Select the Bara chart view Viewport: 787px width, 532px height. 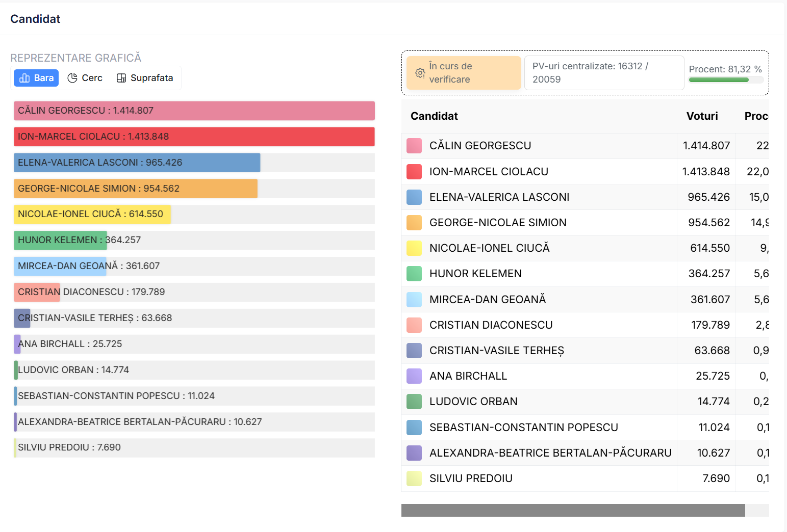click(x=36, y=78)
